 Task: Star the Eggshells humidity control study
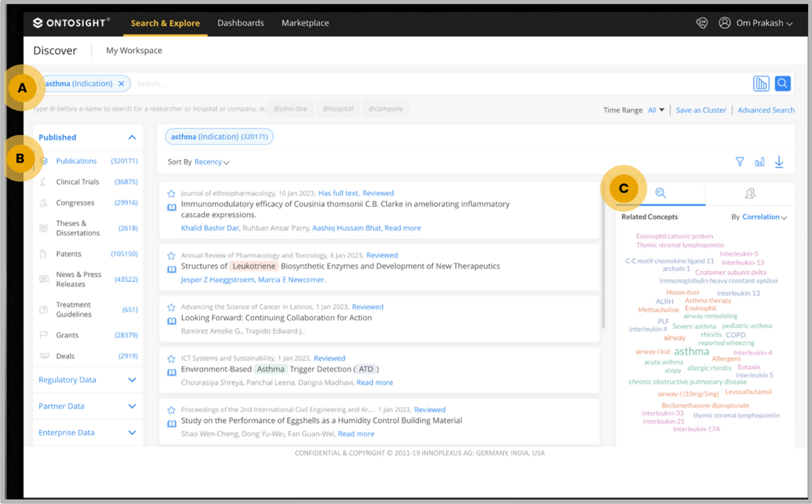pos(171,410)
